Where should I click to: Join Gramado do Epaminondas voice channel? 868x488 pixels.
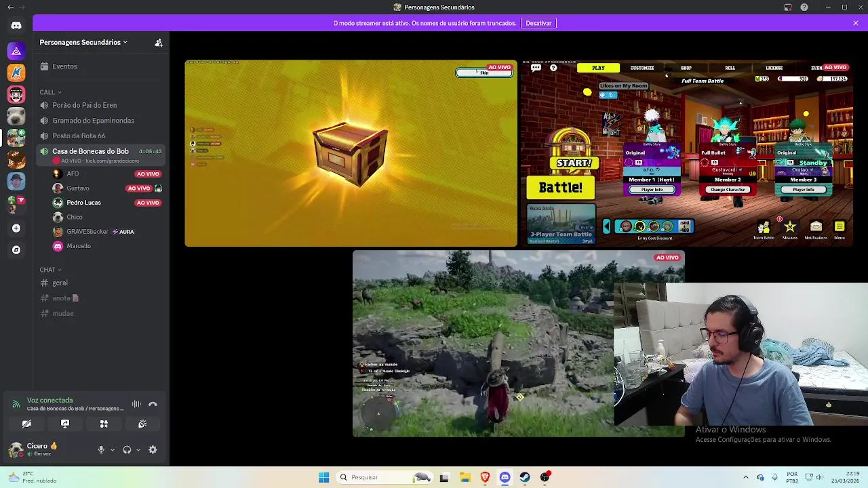102,121
